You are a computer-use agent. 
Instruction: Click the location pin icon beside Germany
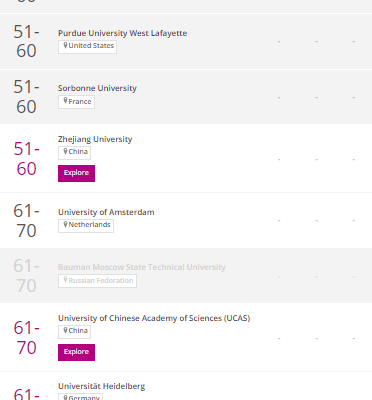(65, 397)
